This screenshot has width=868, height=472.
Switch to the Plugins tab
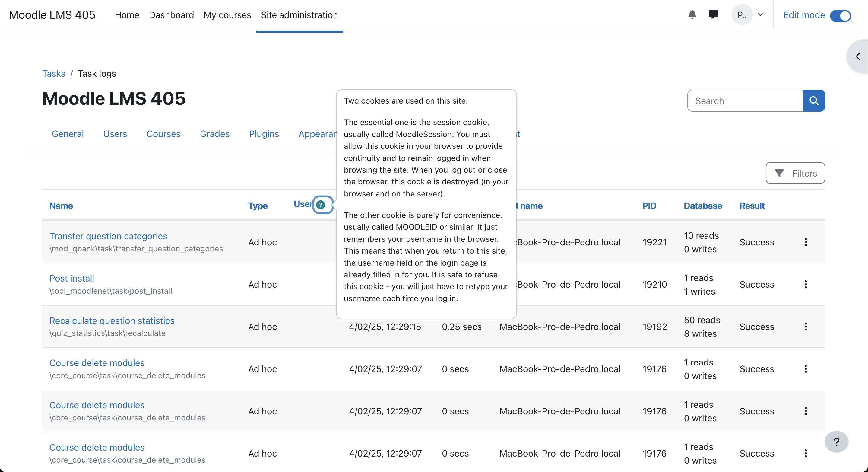coord(264,134)
